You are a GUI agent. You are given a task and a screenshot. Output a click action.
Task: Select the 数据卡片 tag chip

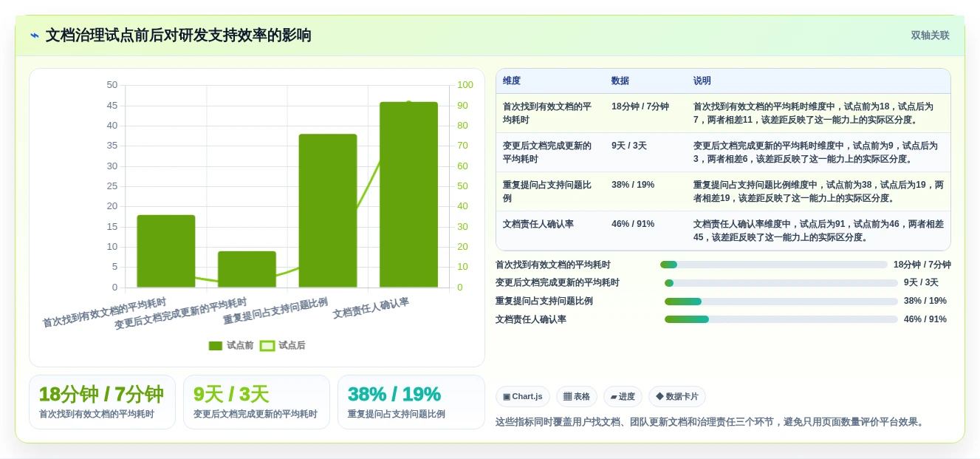click(x=677, y=396)
